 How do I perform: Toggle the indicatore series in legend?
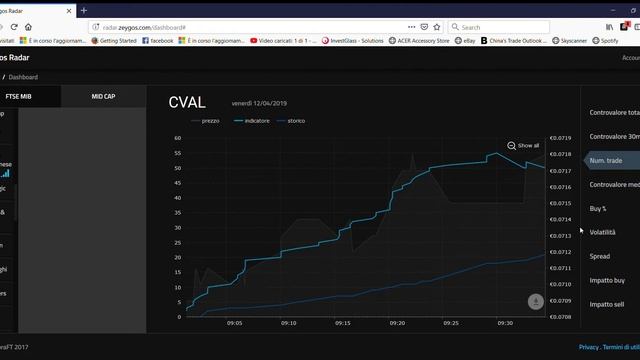click(251, 121)
